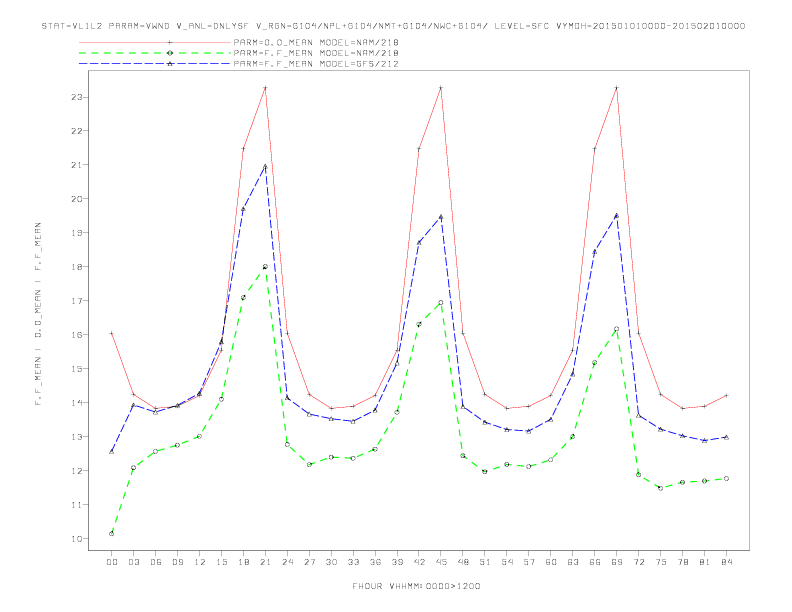The image size is (792, 612).
Task: Click x-axis tick label 21
Action: click(x=265, y=562)
